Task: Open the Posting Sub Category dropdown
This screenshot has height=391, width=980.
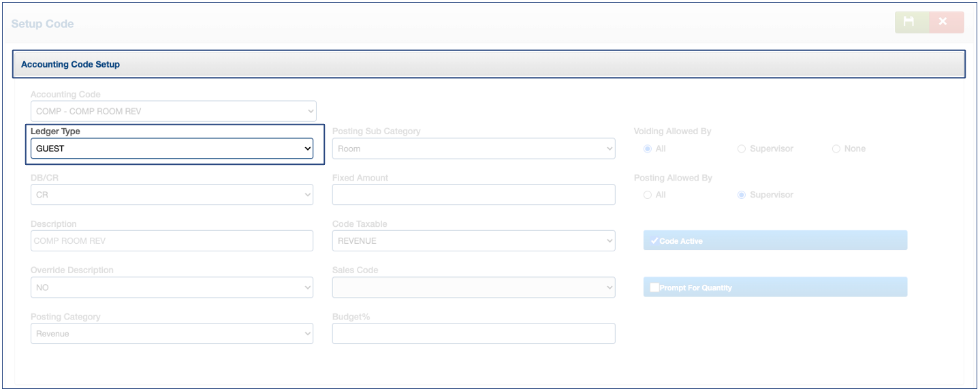Action: coord(473,148)
